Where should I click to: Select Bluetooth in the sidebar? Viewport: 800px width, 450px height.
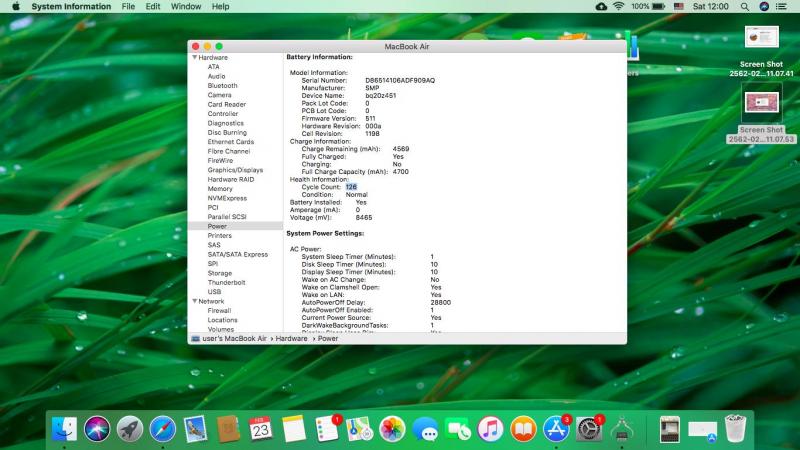click(x=222, y=86)
